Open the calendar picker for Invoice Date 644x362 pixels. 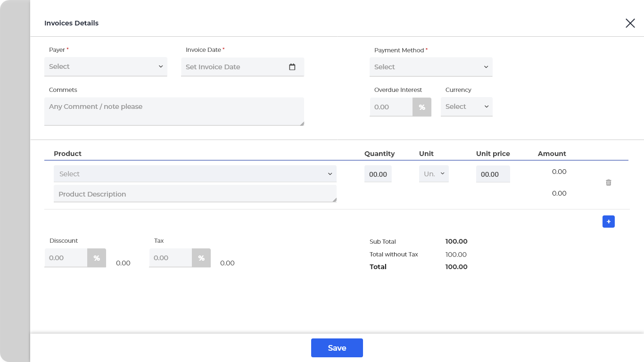[x=292, y=67]
